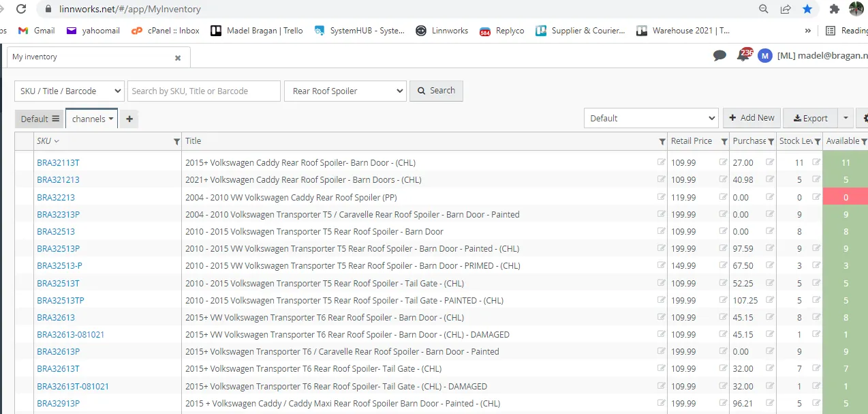Open SKU BRA32613-081021
Image resolution: width=868 pixels, height=414 pixels.
(x=71, y=335)
